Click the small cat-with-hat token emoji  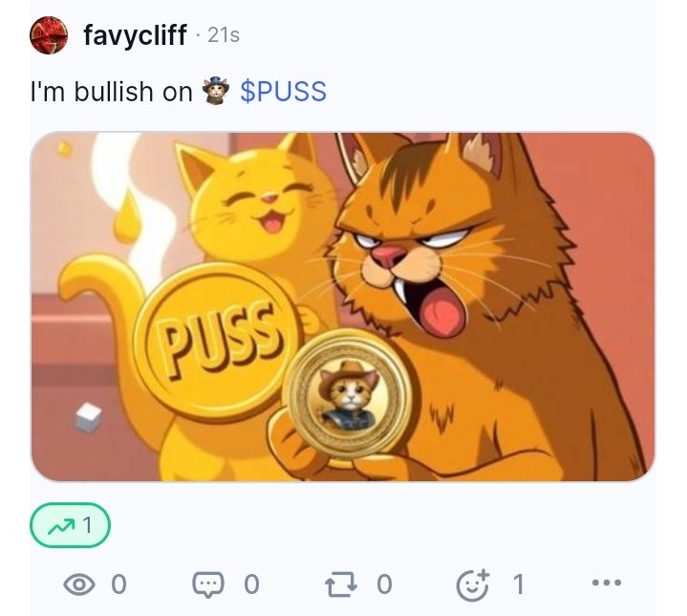[x=216, y=91]
